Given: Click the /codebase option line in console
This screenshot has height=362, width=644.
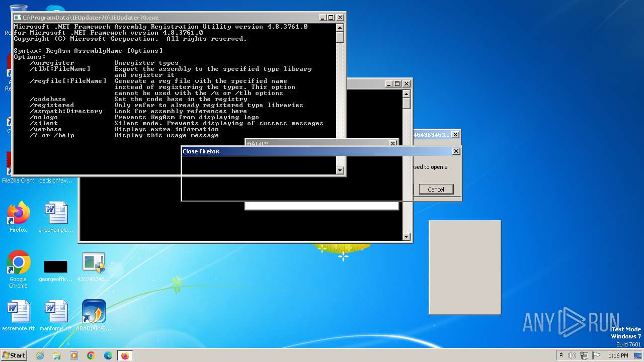Looking at the screenshot, I should tap(138, 99).
